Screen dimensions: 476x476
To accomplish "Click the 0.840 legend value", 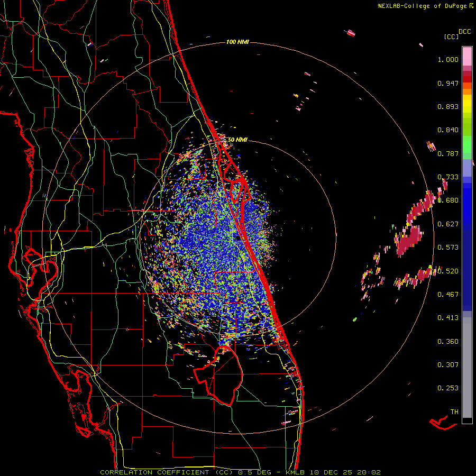I will (x=448, y=130).
